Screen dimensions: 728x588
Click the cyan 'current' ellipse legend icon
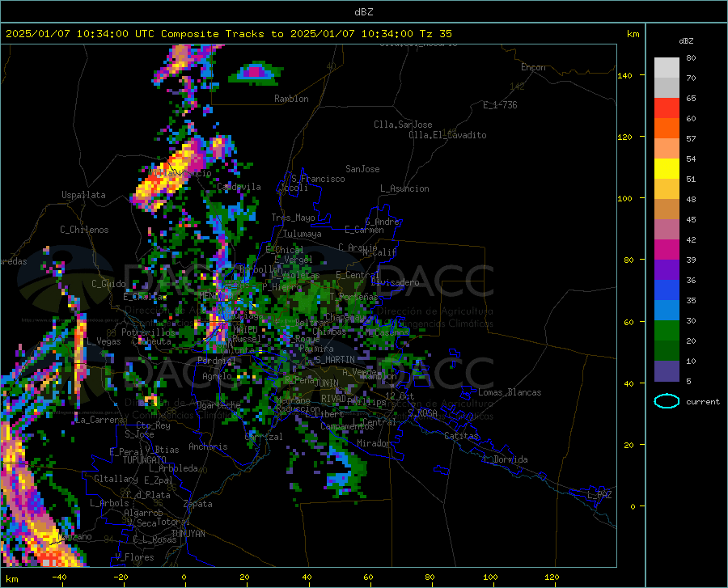coord(667,401)
